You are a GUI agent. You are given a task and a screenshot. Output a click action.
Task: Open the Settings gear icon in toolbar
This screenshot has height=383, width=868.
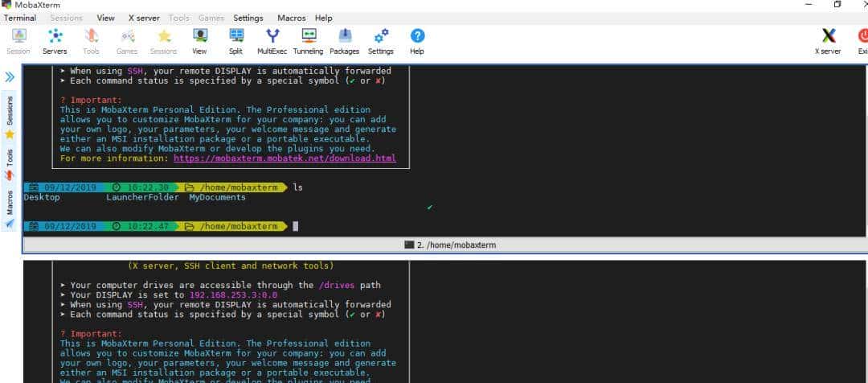point(381,36)
